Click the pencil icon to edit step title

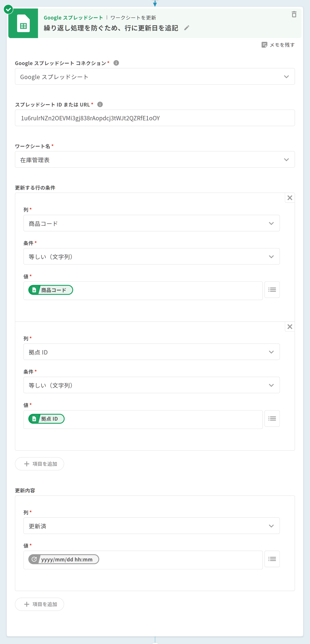pyautogui.click(x=187, y=28)
